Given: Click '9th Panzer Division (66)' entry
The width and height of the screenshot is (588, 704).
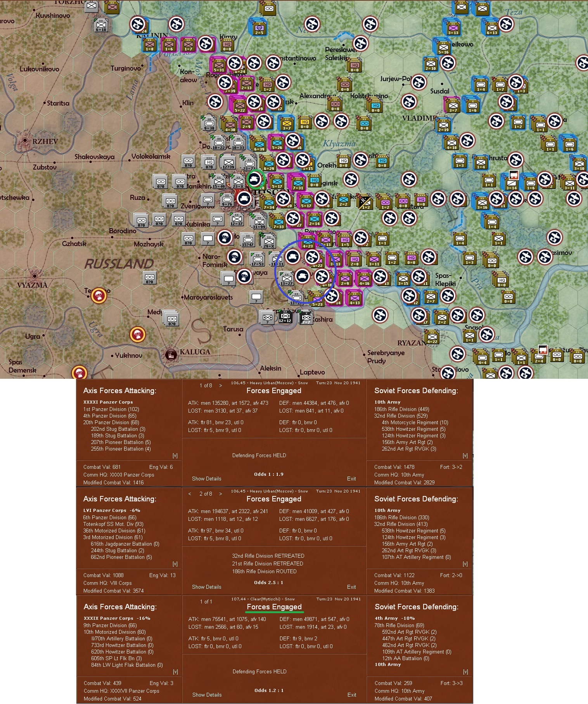Looking at the screenshot, I should [x=110, y=625].
